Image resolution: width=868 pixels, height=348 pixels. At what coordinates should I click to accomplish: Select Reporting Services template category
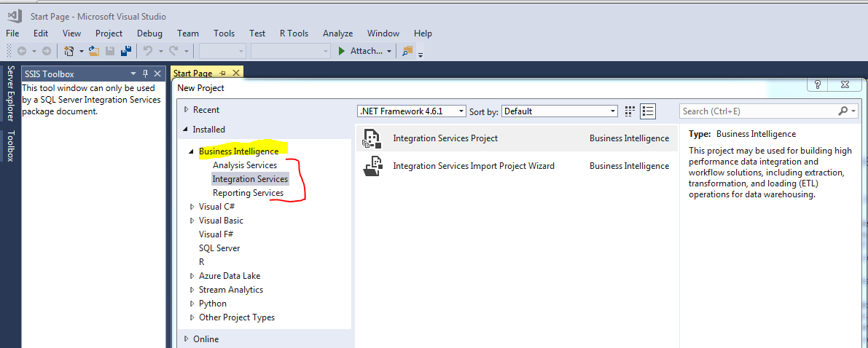248,192
